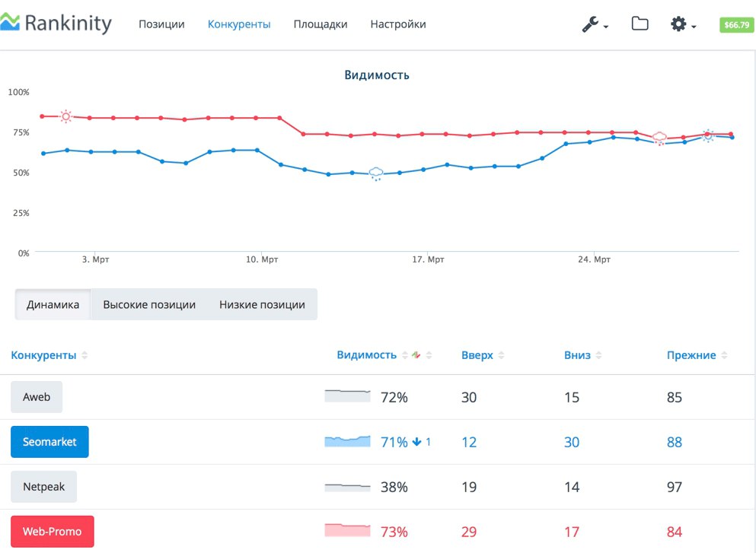Click the first red data point on chart
756x553 pixels.
(x=42, y=116)
